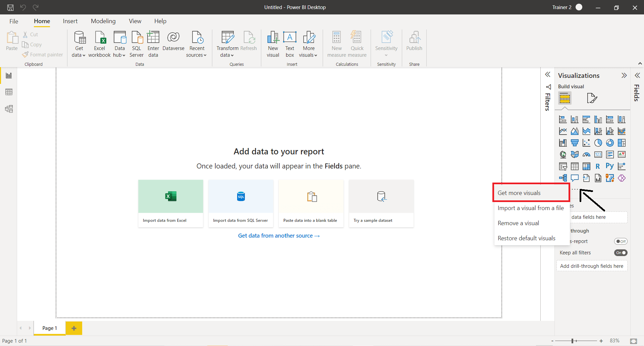Toggle Keep all filters off
Image resolution: width=644 pixels, height=346 pixels.
[x=621, y=253]
